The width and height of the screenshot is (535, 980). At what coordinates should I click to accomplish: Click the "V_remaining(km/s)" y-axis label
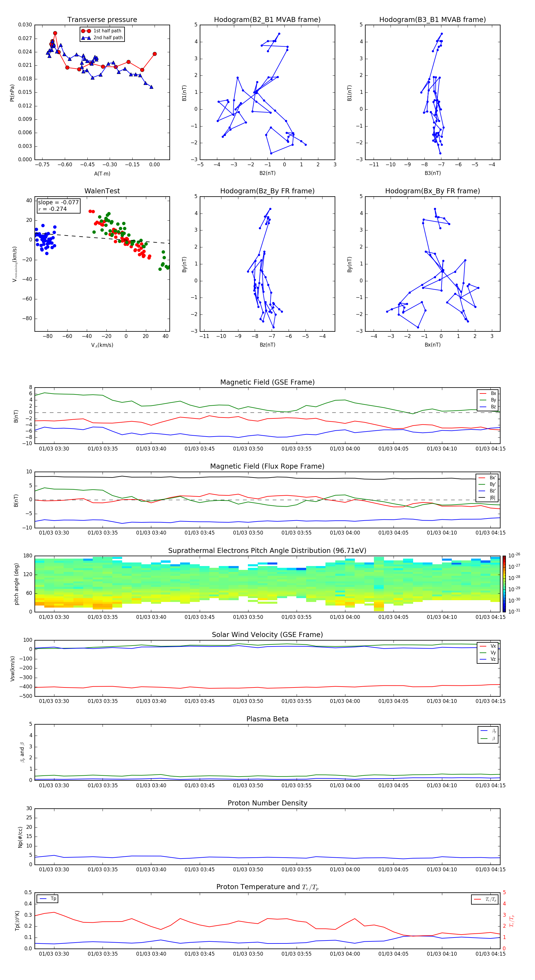tap(15, 264)
